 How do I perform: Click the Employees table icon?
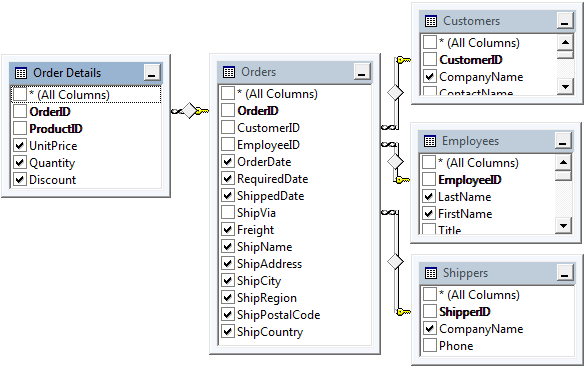coord(430,141)
